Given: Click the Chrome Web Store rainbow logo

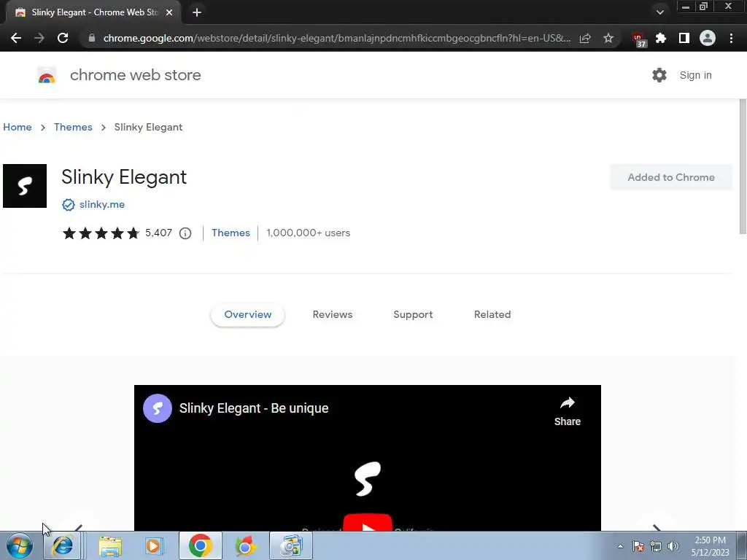Looking at the screenshot, I should pos(47,75).
